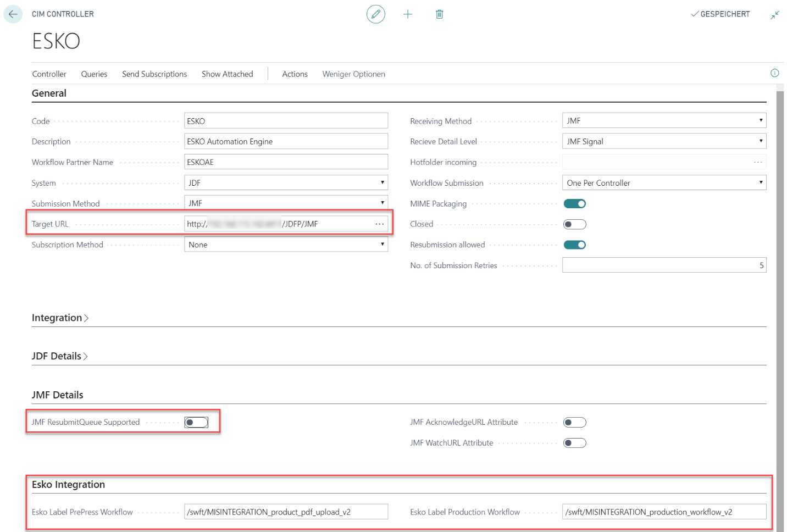Disable the MIME Packaging toggle
787x532 pixels.
click(x=575, y=204)
